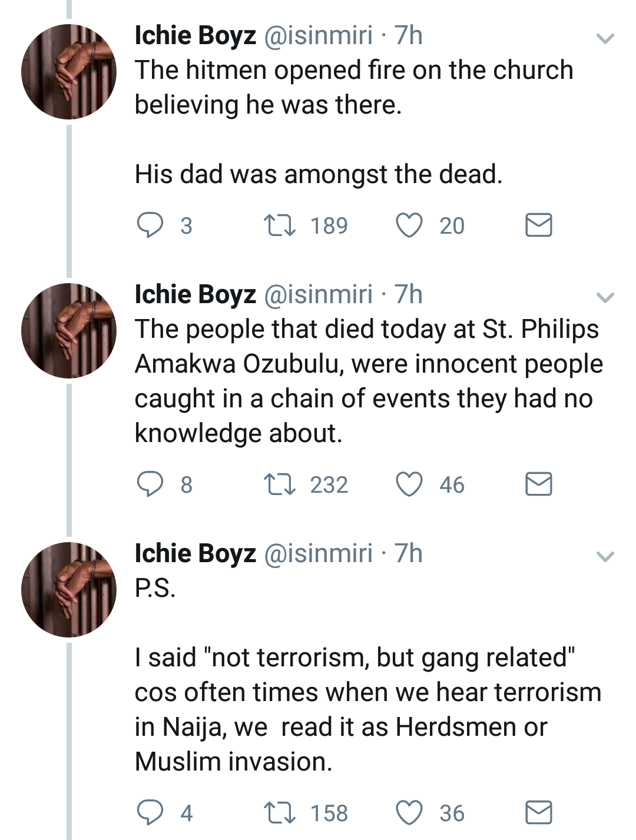Like the "innocent people" tweet with 46 likes
Screen dimensions: 636x840
(409, 484)
